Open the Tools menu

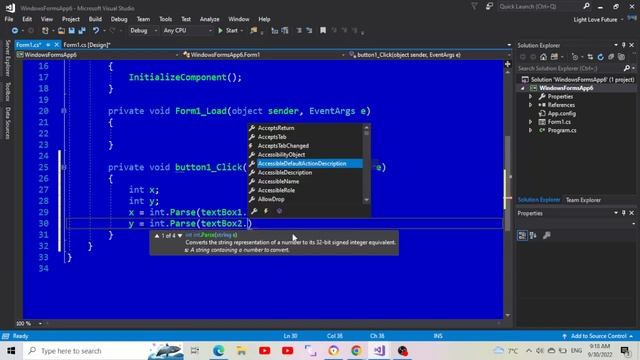[x=165, y=19]
